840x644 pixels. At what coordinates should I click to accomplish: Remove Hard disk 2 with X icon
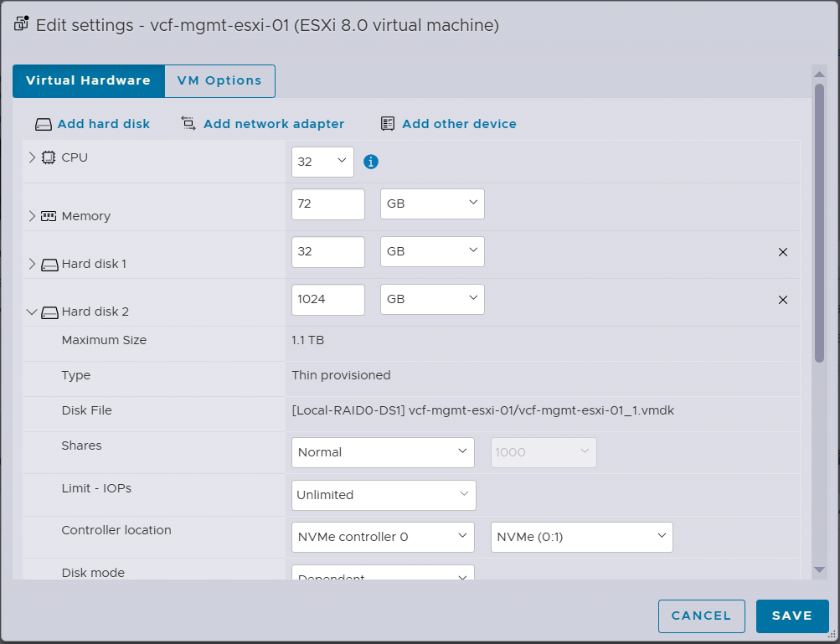point(783,300)
